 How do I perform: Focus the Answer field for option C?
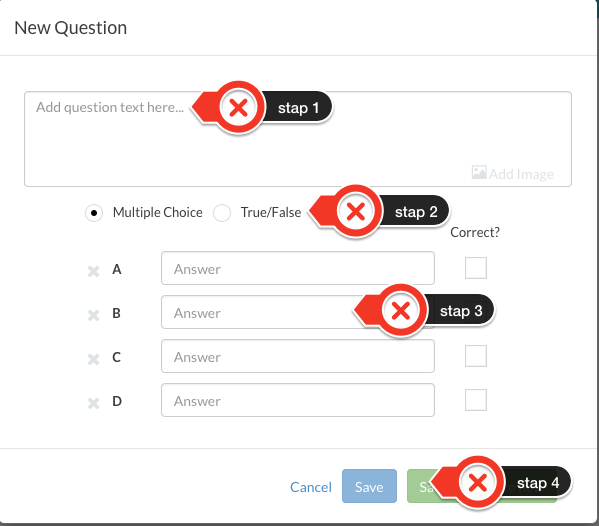click(298, 356)
